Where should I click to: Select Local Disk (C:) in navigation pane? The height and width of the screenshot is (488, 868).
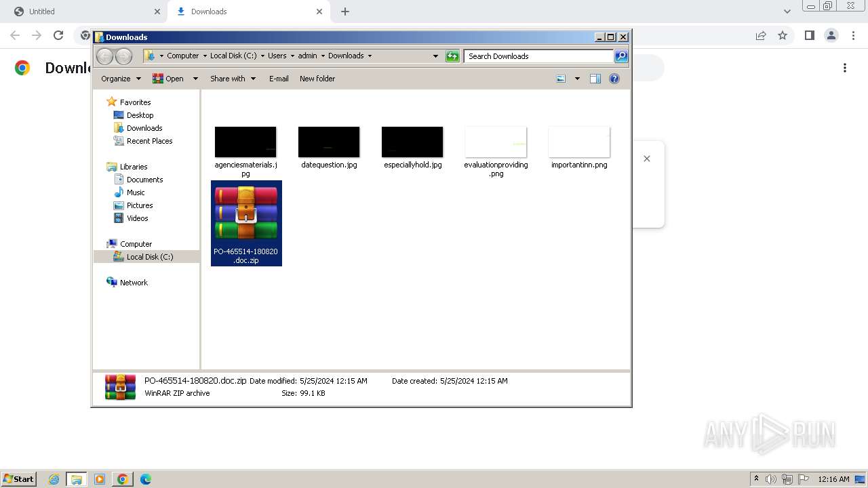(x=149, y=257)
